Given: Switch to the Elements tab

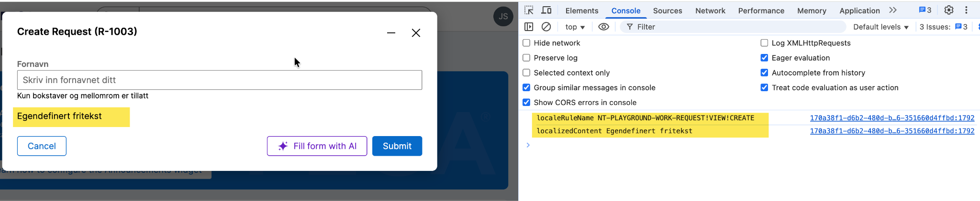Looking at the screenshot, I should [581, 11].
